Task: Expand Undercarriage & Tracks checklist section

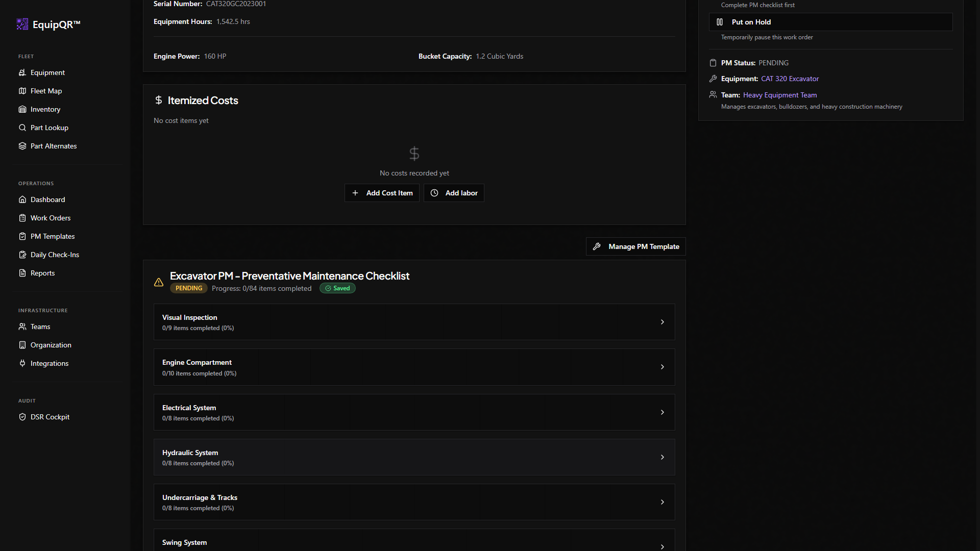Action: (x=414, y=502)
